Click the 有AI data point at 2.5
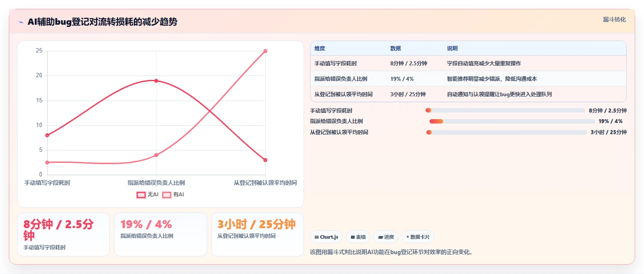Screen dimensions: 644x274 [x=47, y=162]
